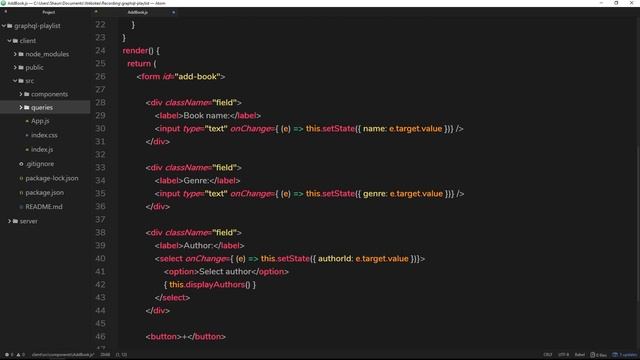Open index.css file
Image resolution: width=640 pixels, height=360 pixels.
click(44, 135)
